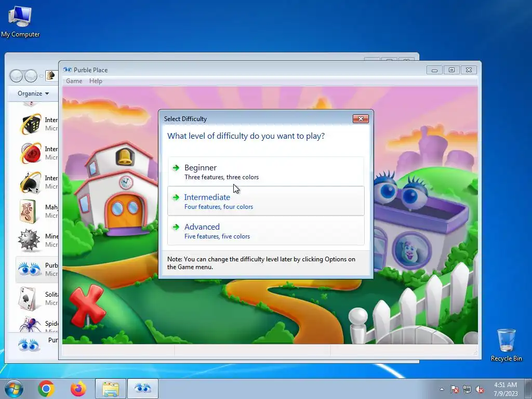Switch to Purble Place taskbar button

point(143,389)
